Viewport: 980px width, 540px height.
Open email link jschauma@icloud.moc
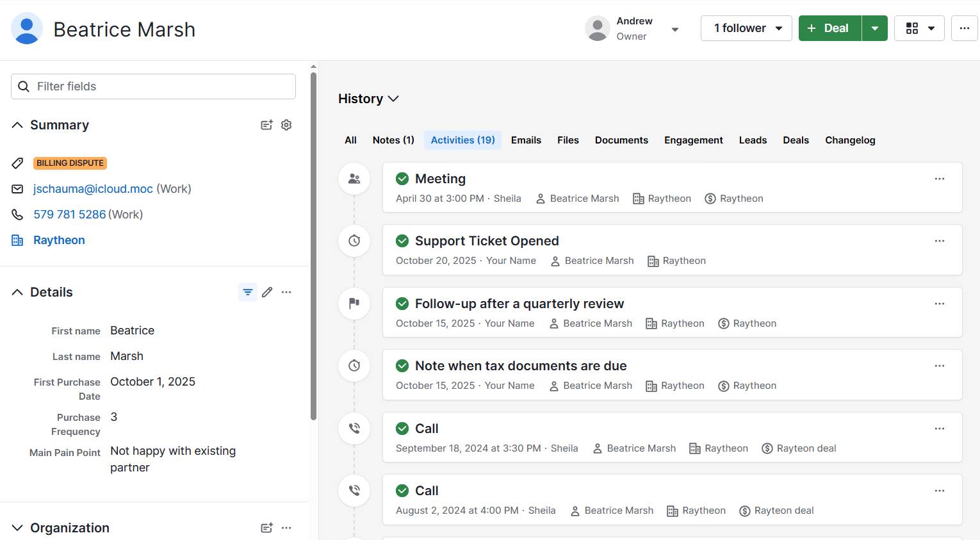click(93, 189)
